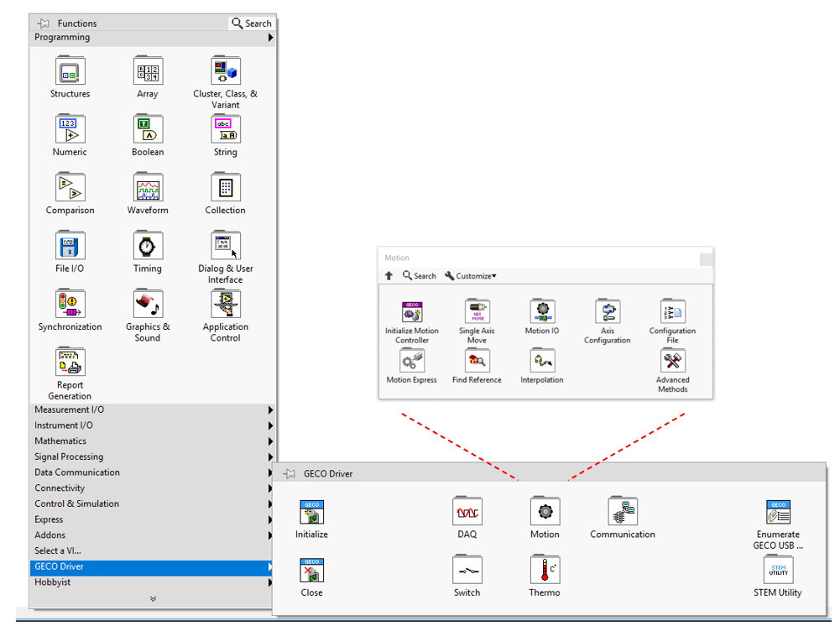Image resolution: width=840 pixels, height=631 pixels.
Task: Open the Measurement I/O category
Action: [70, 409]
